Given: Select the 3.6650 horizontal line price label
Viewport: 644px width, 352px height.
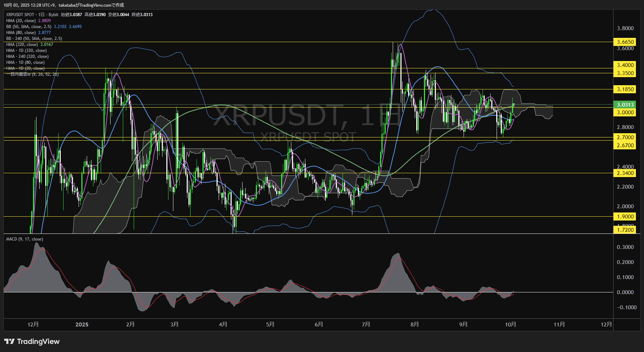Looking at the screenshot, I should 625,42.
